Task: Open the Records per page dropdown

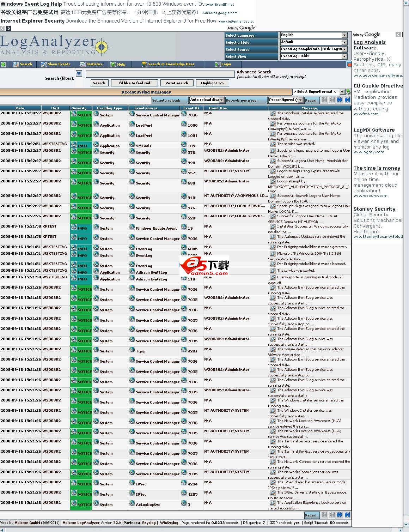Action: click(285, 100)
